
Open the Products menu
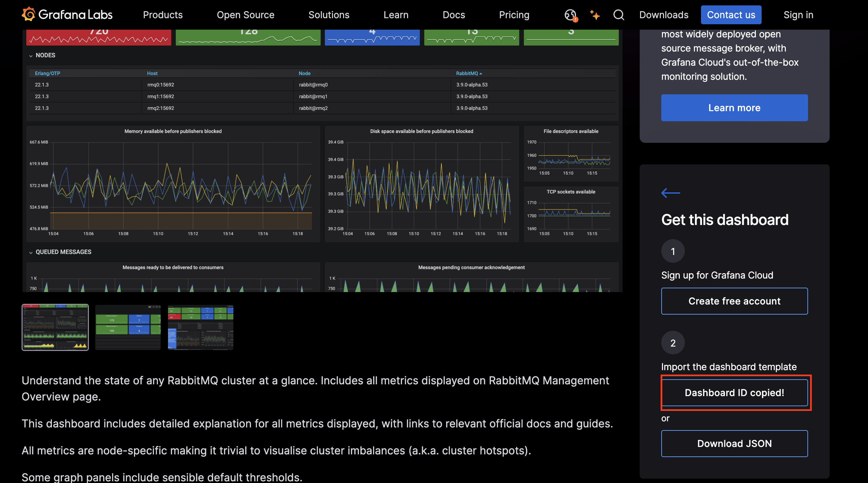pyautogui.click(x=163, y=15)
